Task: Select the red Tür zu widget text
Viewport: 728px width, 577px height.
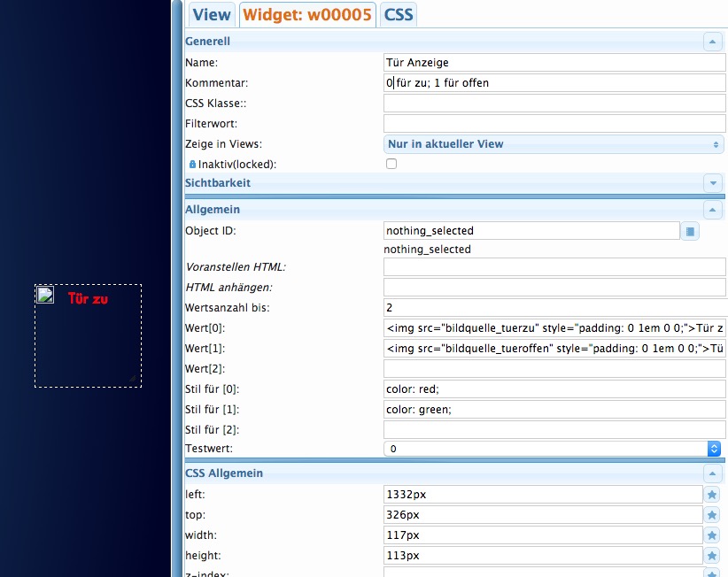Action: (88, 299)
